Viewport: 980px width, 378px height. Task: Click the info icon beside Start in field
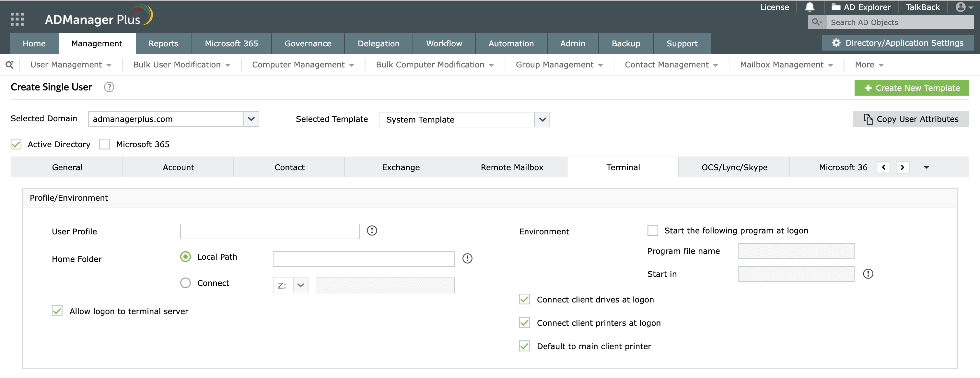point(868,274)
